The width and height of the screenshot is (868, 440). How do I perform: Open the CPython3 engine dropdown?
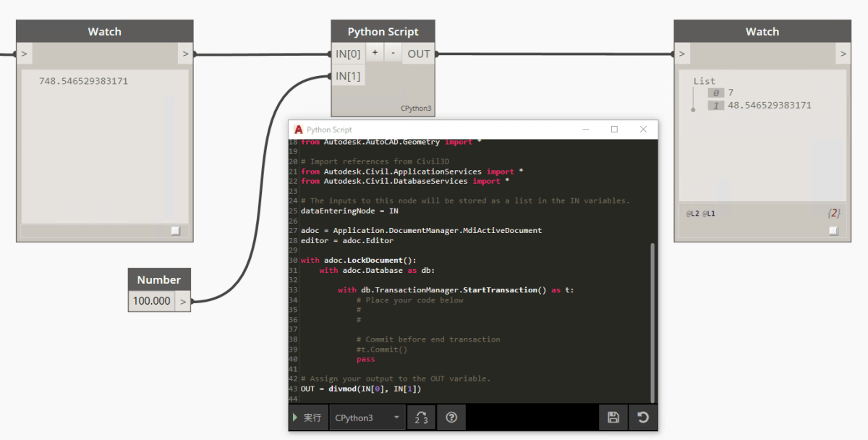pos(369,418)
